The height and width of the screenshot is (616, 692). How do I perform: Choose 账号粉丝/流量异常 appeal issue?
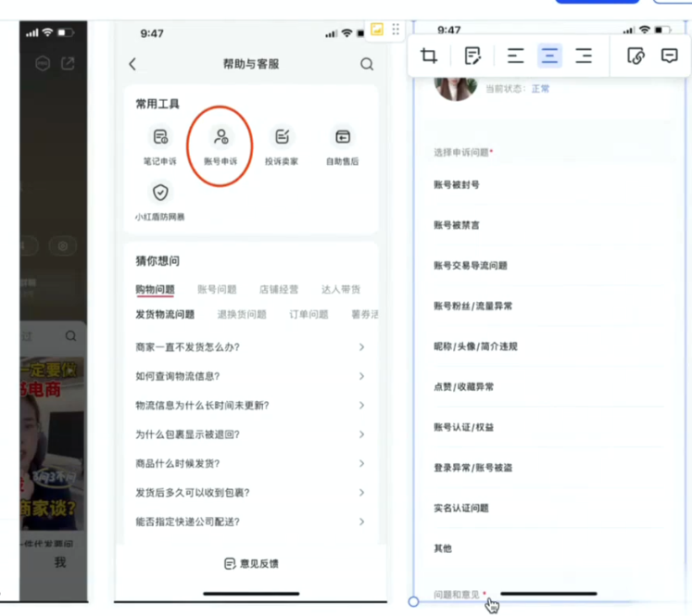pos(549,307)
